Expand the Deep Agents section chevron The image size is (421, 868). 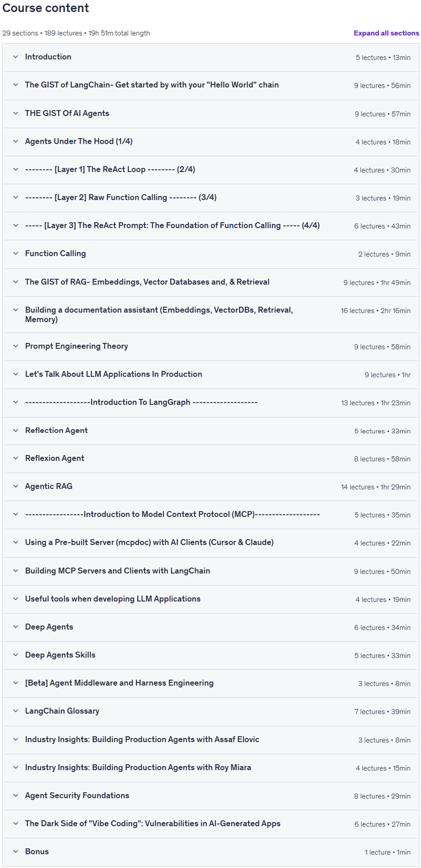(x=15, y=627)
